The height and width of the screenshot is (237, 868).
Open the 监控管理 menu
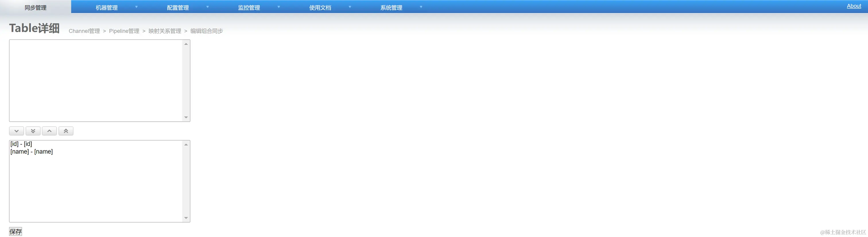coord(249,7)
